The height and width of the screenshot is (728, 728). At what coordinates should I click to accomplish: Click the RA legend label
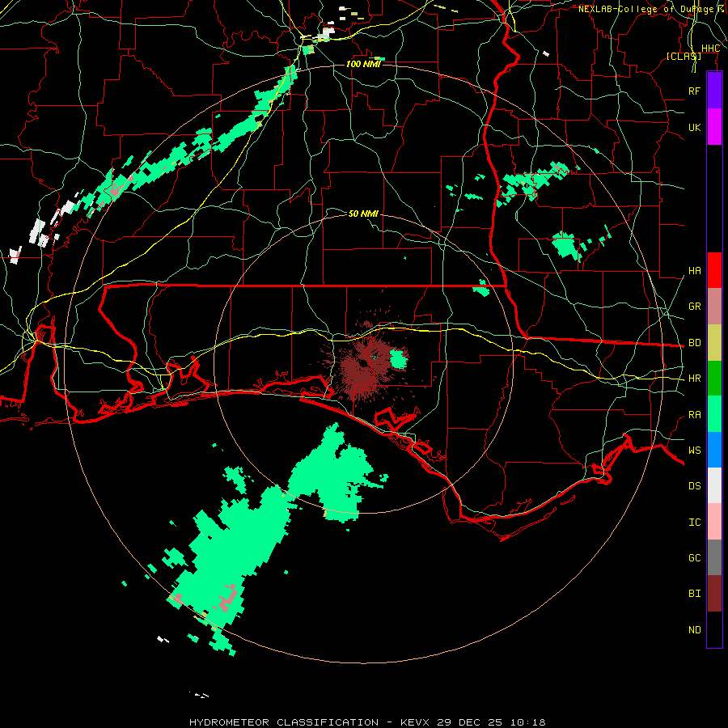coord(694,415)
